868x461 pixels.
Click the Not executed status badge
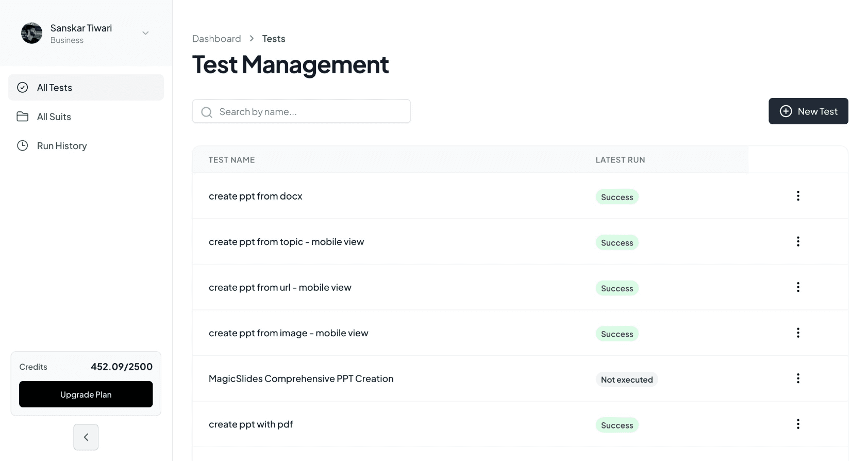[x=627, y=380]
